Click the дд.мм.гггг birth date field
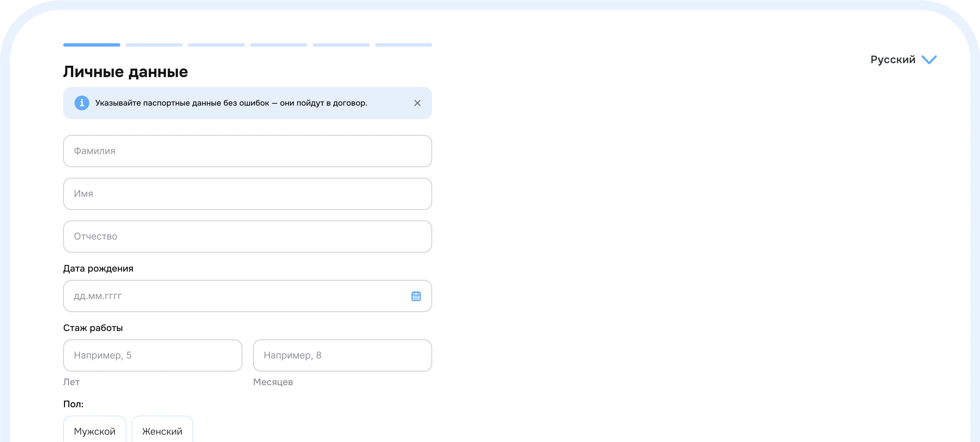This screenshot has height=442, width=980. pyautogui.click(x=228, y=296)
